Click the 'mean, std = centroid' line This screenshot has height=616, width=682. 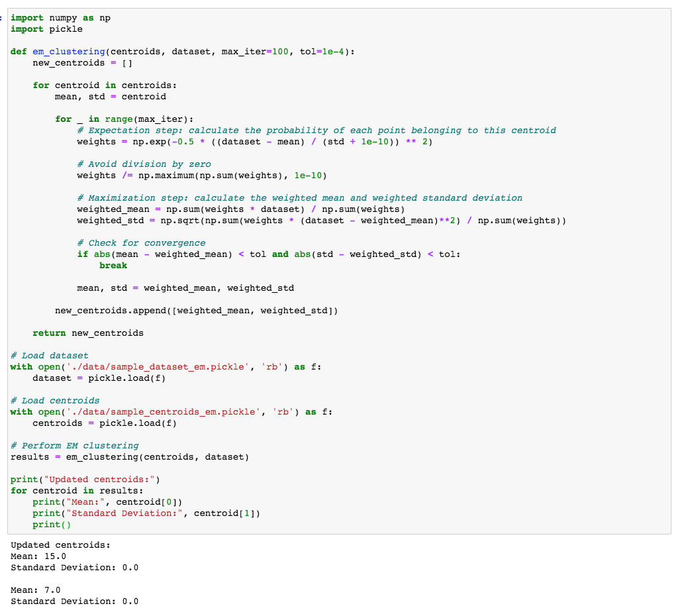111,97
